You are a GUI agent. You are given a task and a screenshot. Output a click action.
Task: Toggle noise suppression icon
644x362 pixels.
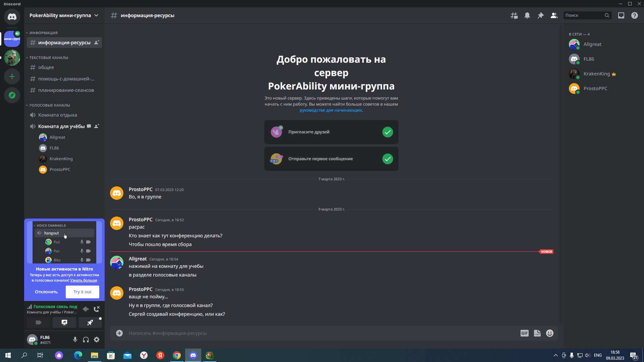tap(86, 309)
